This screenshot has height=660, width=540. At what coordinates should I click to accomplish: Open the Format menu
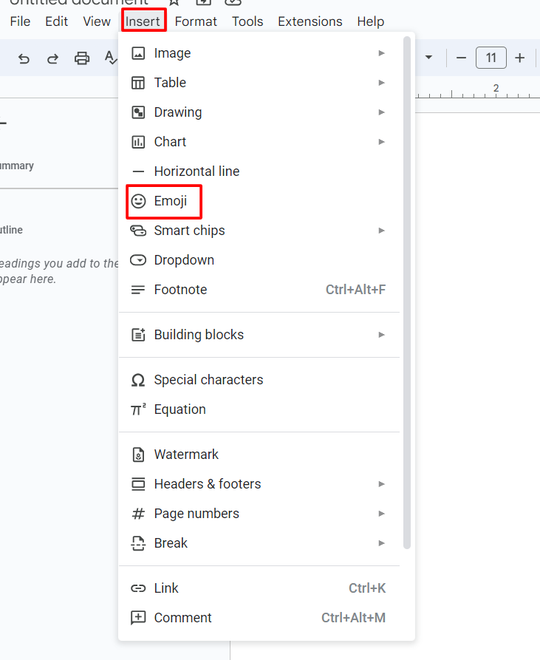[x=196, y=21]
